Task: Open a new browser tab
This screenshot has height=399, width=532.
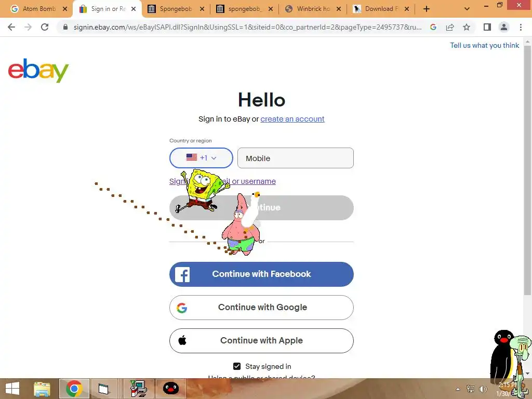Action: 427,9
